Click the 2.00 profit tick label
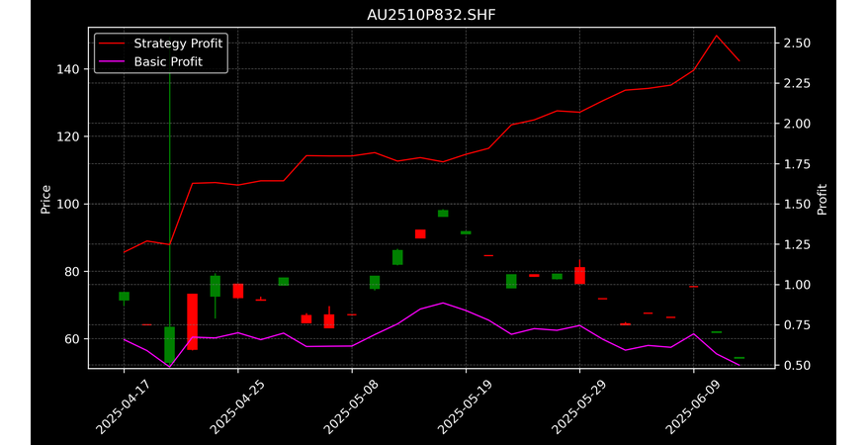The image size is (868, 445). point(797,124)
